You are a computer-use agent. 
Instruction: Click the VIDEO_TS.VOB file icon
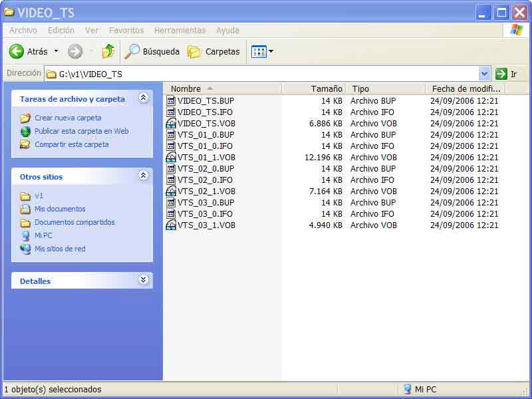[171, 124]
